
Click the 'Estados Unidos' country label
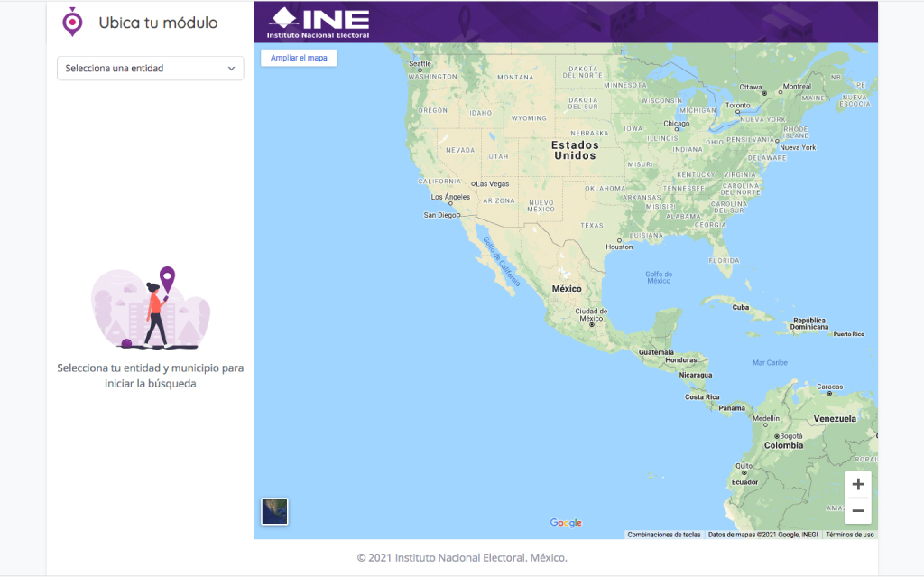tap(575, 150)
